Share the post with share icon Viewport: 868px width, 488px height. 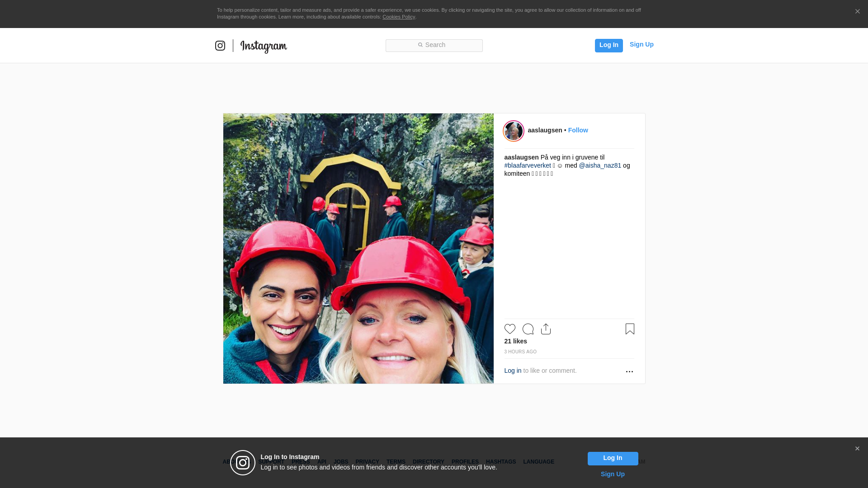pos(546,329)
